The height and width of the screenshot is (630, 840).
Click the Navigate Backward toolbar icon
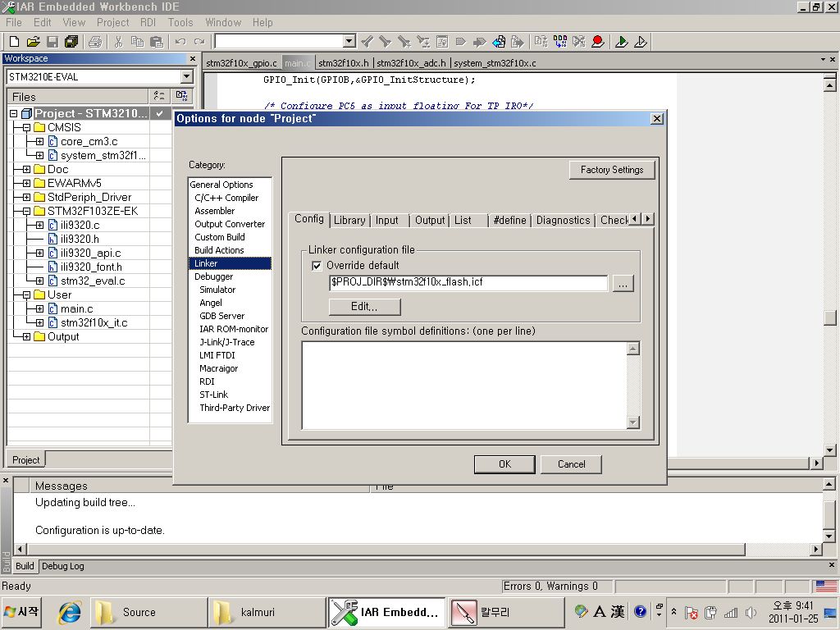tap(499, 41)
